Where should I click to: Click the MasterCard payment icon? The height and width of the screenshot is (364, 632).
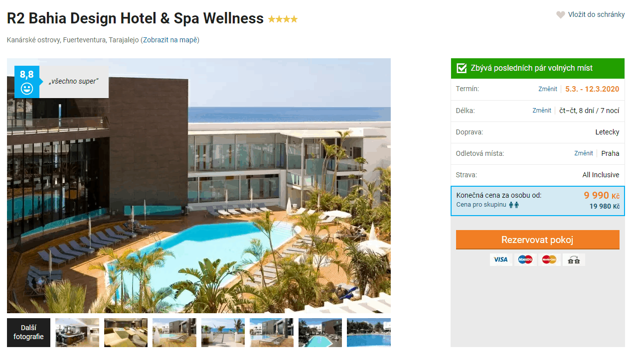point(549,259)
